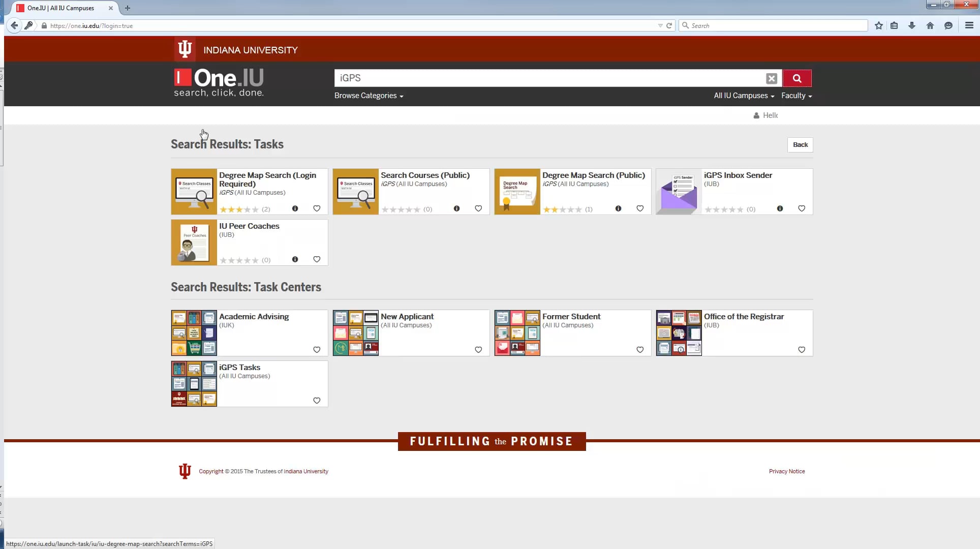
Task: Click the Firefox downloads arrow icon
Action: (911, 25)
